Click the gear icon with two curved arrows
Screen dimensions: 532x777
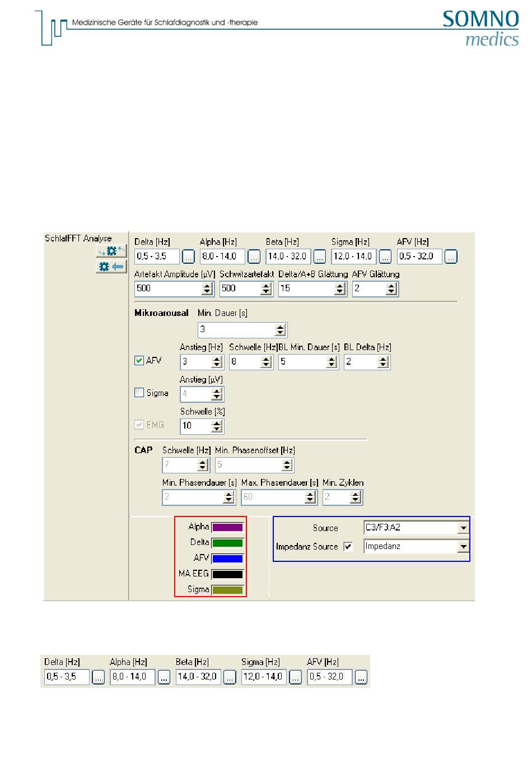coord(111,252)
